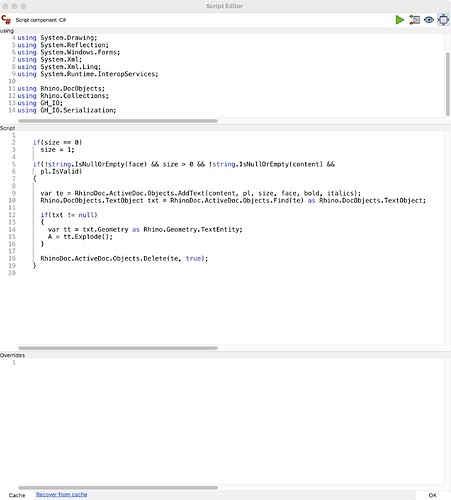
Task: Collapse the Script section header
Action: pyautogui.click(x=7, y=128)
